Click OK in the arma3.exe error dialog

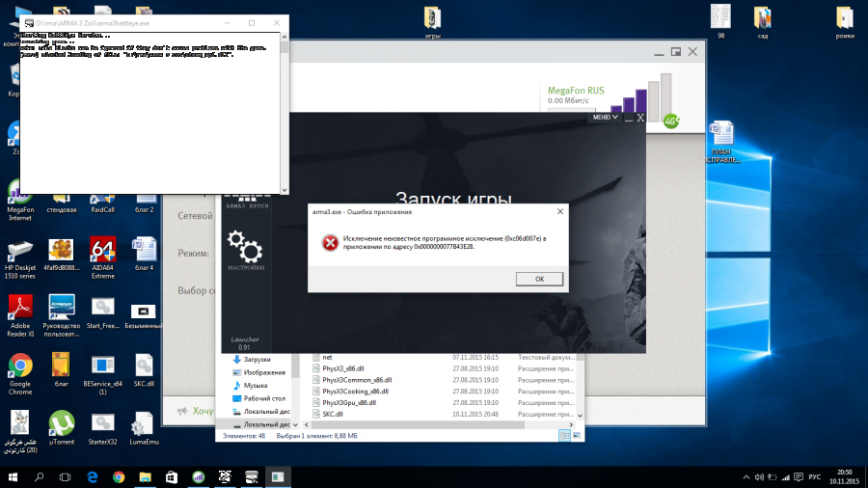coord(539,279)
